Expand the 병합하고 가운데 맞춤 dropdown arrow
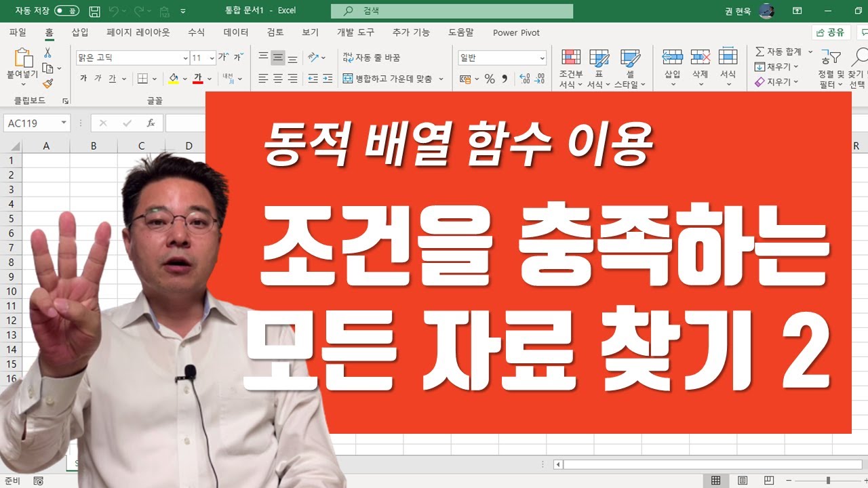The width and height of the screenshot is (868, 488). point(441,79)
